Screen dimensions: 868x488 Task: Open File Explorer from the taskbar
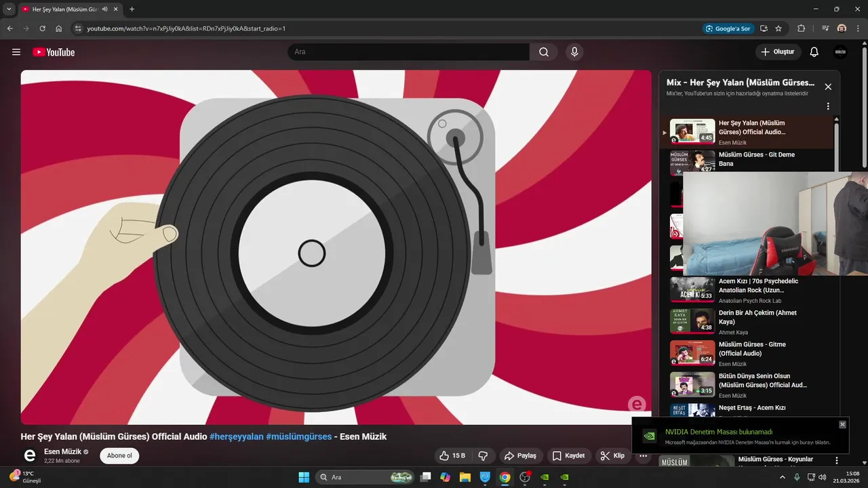(465, 477)
